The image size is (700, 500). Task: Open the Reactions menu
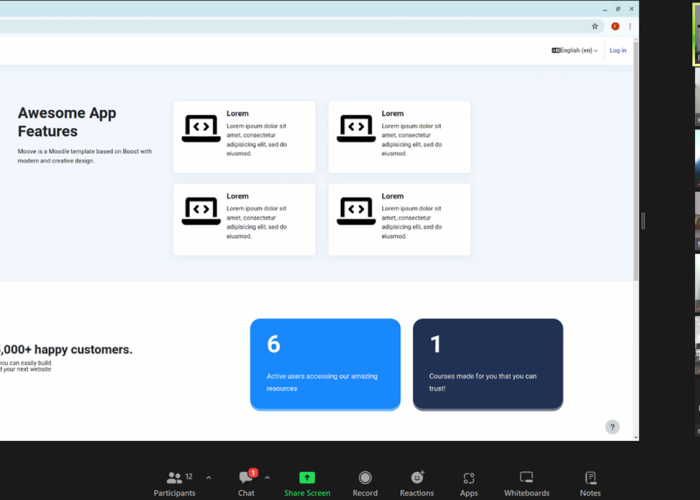pyautogui.click(x=417, y=482)
